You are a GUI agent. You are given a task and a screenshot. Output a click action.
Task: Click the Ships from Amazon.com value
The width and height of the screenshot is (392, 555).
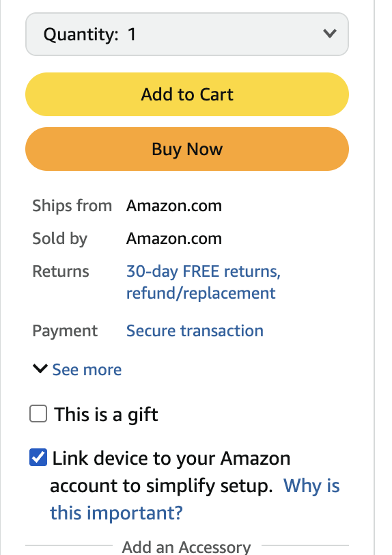click(174, 206)
